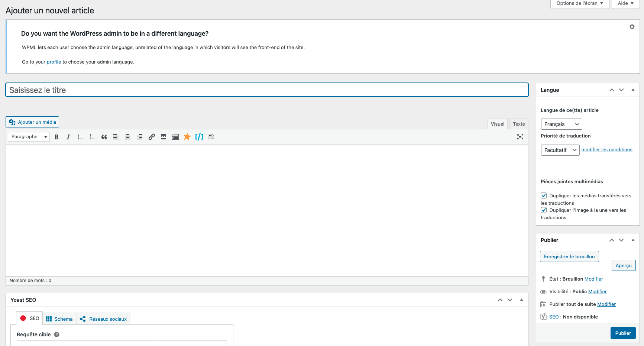Screen dimensions: 644x346
Task: Click Ajouter un média button
Action: [32, 122]
